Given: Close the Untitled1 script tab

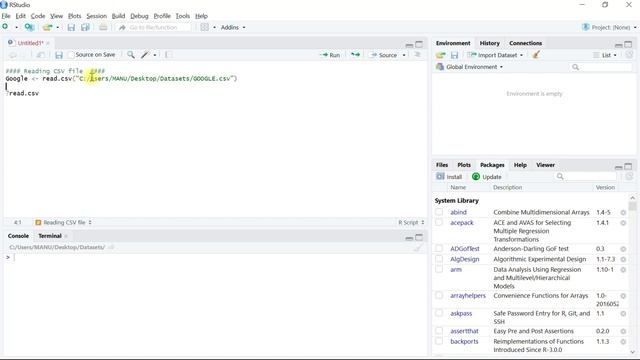Looking at the screenshot, I should click(x=48, y=43).
